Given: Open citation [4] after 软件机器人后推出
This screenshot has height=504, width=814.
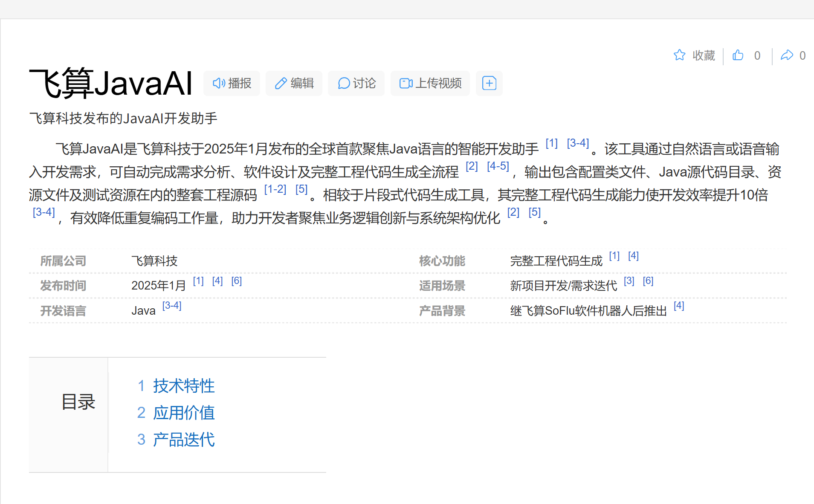Looking at the screenshot, I should point(679,306).
